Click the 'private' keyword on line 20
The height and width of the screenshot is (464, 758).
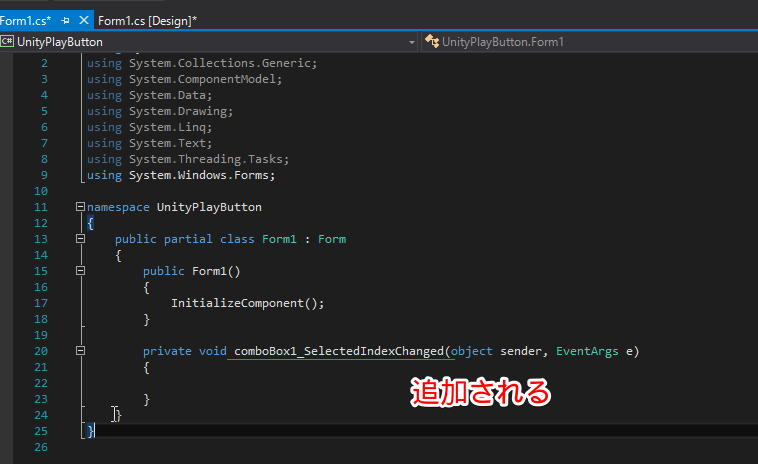pyautogui.click(x=167, y=351)
